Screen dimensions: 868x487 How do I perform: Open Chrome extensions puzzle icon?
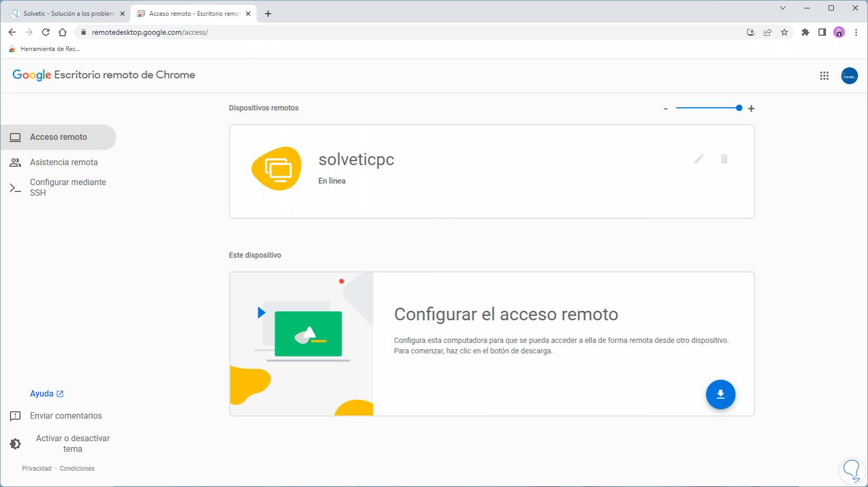(805, 32)
